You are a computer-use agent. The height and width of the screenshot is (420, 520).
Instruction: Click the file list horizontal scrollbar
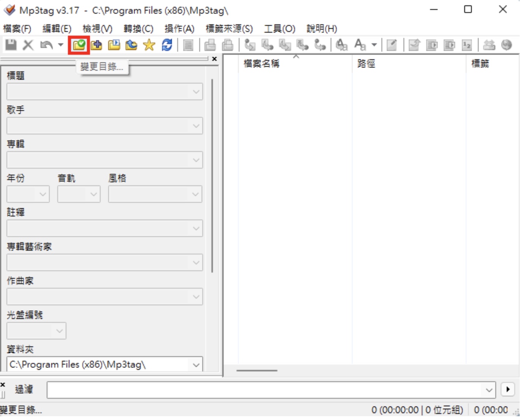click(x=257, y=370)
